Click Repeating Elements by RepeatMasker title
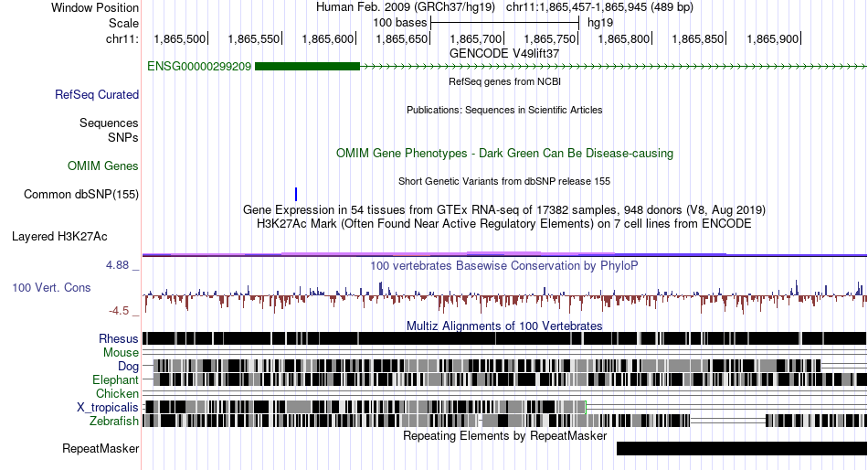 point(504,435)
